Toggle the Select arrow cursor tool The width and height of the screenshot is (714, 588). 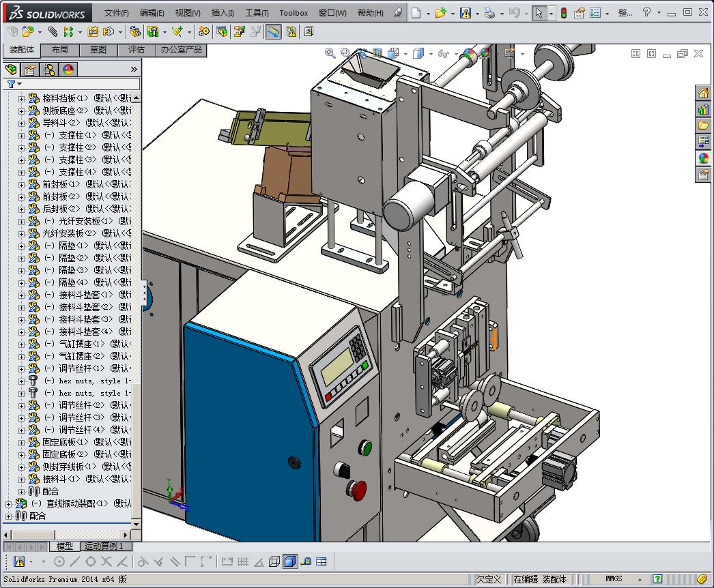539,13
